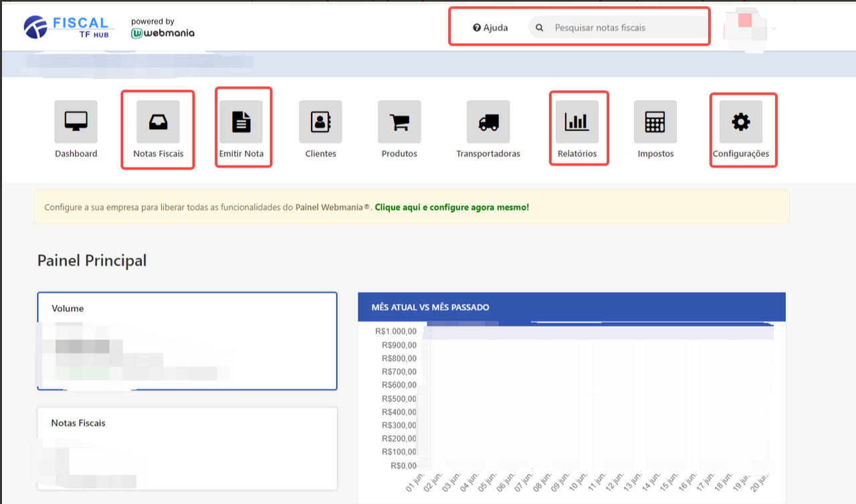Click the Produtos menu label
Viewport: 856px width, 504px height.
coord(399,154)
